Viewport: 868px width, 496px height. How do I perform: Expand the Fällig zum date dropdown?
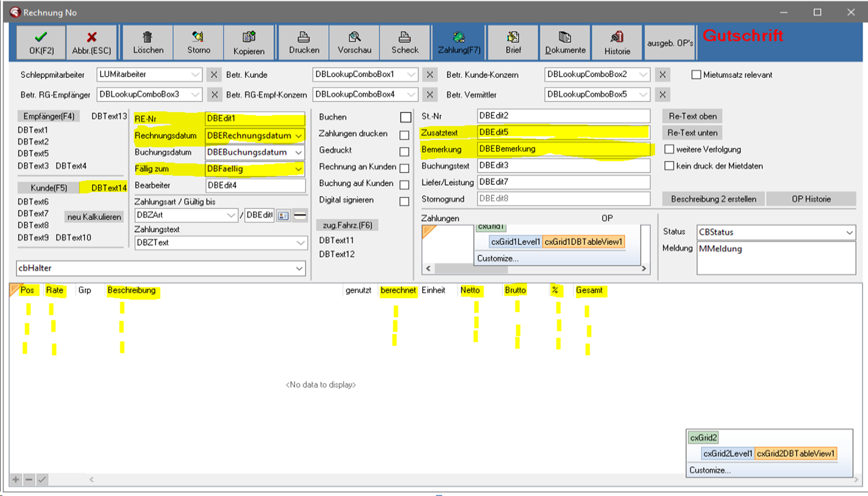298,169
